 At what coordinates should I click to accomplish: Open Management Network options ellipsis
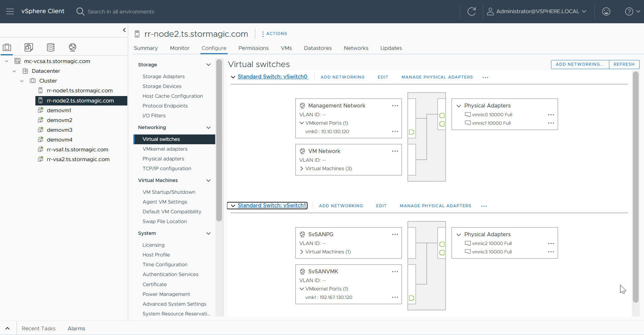coord(395,105)
